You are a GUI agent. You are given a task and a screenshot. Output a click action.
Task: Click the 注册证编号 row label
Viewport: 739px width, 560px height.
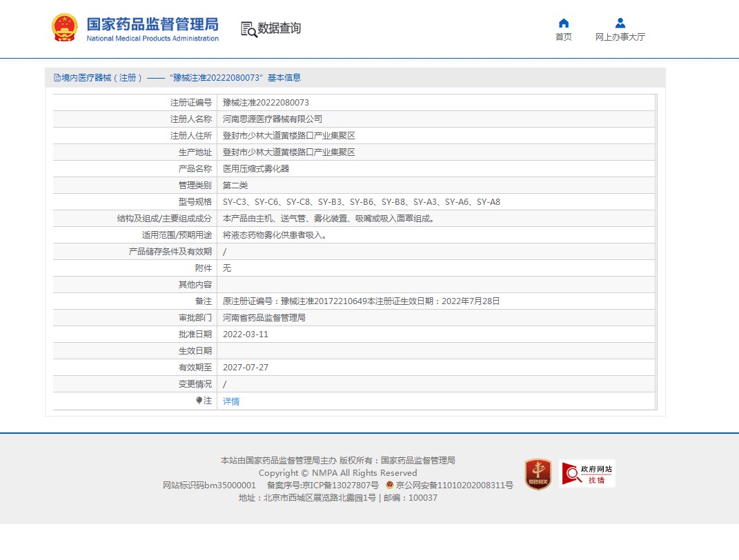click(191, 103)
